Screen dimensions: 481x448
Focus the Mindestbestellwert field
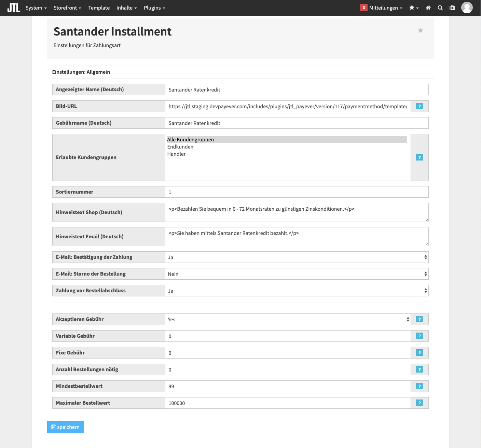[288, 386]
